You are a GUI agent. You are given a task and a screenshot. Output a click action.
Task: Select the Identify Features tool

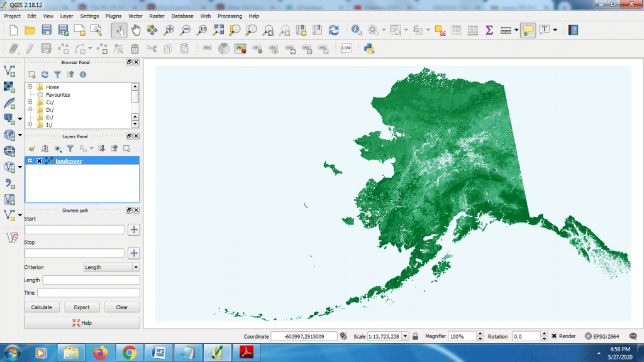(356, 30)
